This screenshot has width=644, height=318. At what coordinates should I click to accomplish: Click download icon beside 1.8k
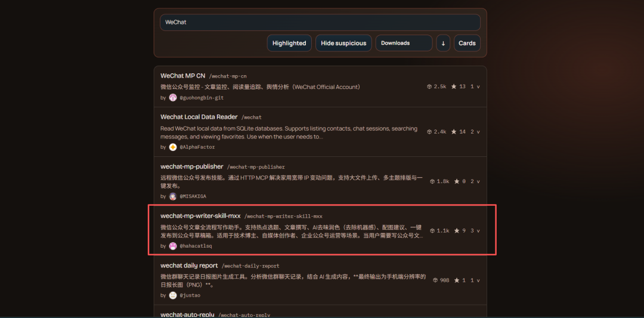(432, 181)
